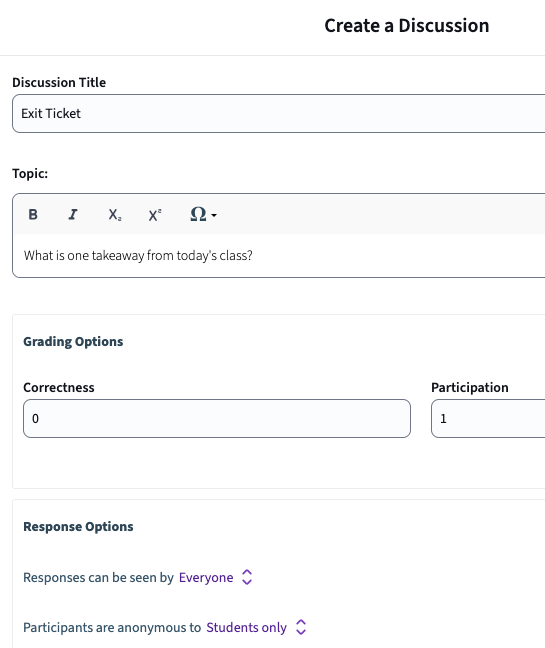Select the subscript formatting icon
The image size is (545, 648).
pyautogui.click(x=114, y=214)
